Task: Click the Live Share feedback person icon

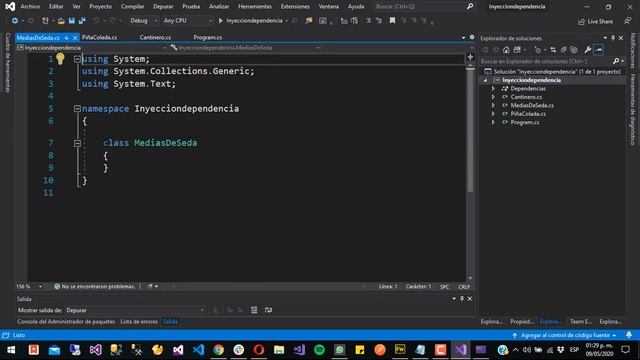Action: click(x=628, y=21)
